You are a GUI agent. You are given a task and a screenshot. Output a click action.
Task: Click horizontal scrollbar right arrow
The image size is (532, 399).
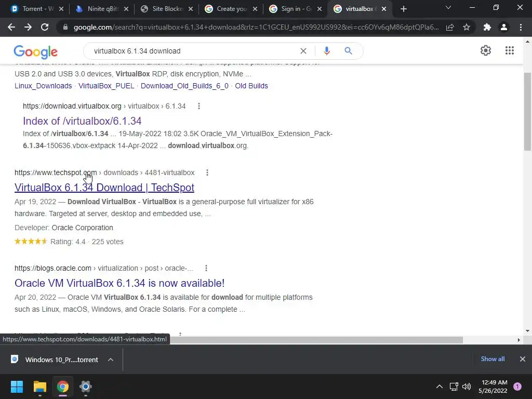click(518, 340)
